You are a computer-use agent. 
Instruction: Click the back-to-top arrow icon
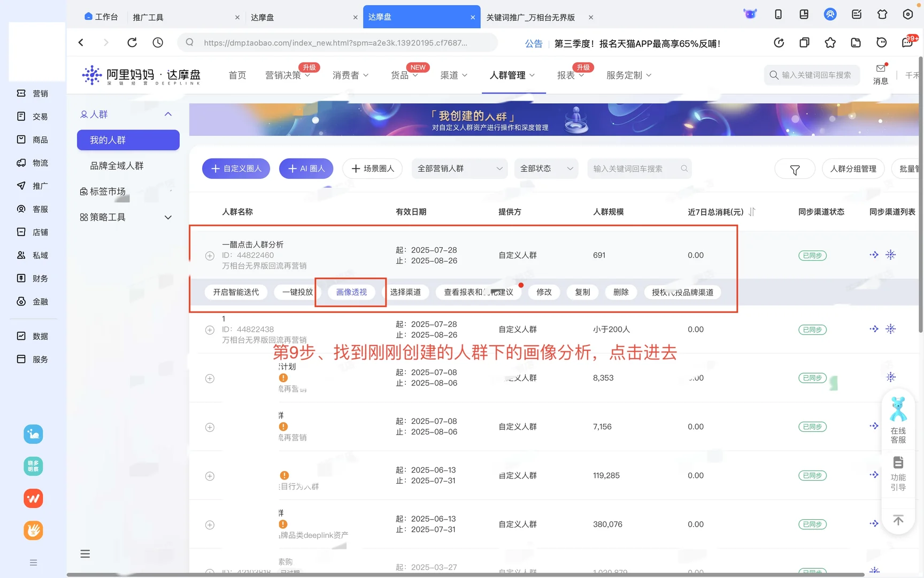click(x=898, y=520)
